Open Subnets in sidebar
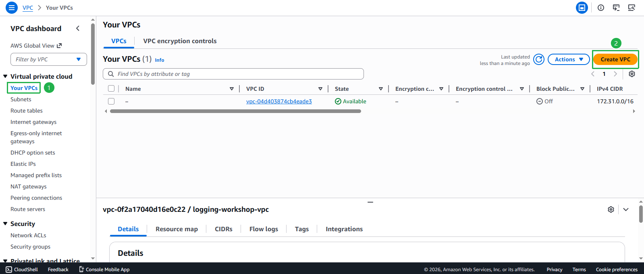 [x=21, y=99]
